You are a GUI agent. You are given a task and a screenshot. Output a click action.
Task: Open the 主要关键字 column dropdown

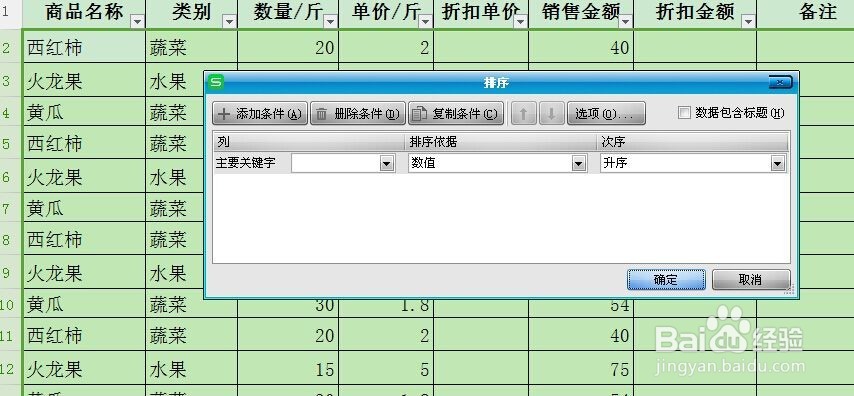tap(387, 163)
